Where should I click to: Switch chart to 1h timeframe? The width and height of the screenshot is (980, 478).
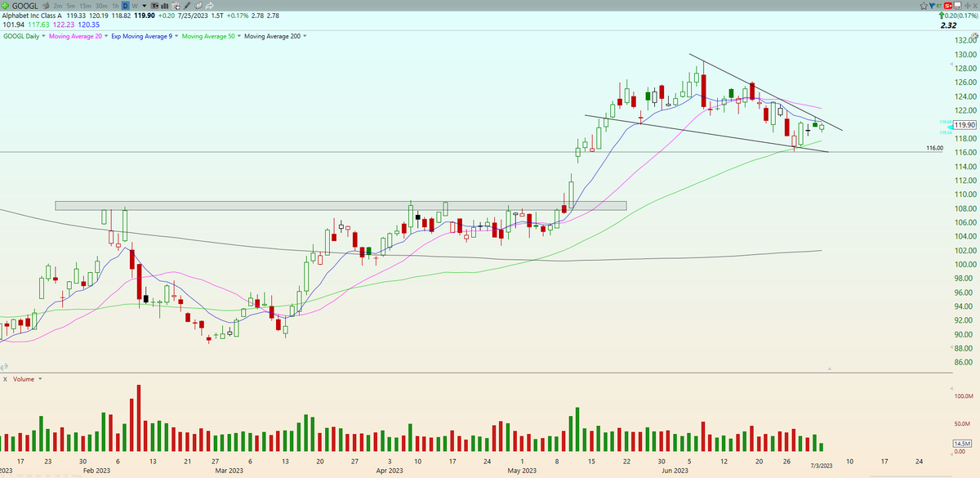115,6
